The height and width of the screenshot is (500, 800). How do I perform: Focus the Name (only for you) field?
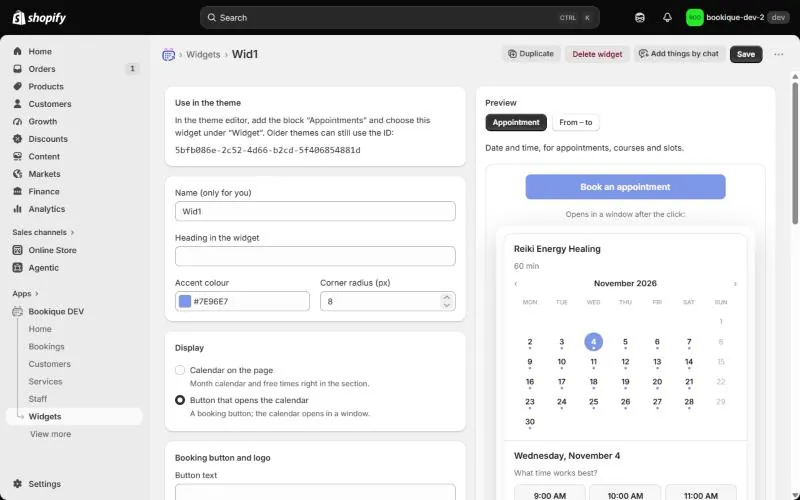[x=315, y=211]
